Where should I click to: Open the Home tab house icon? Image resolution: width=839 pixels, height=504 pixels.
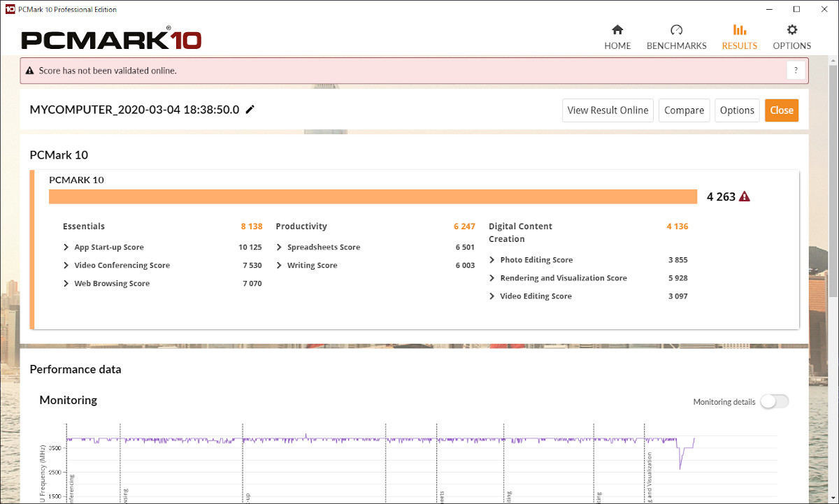[617, 30]
